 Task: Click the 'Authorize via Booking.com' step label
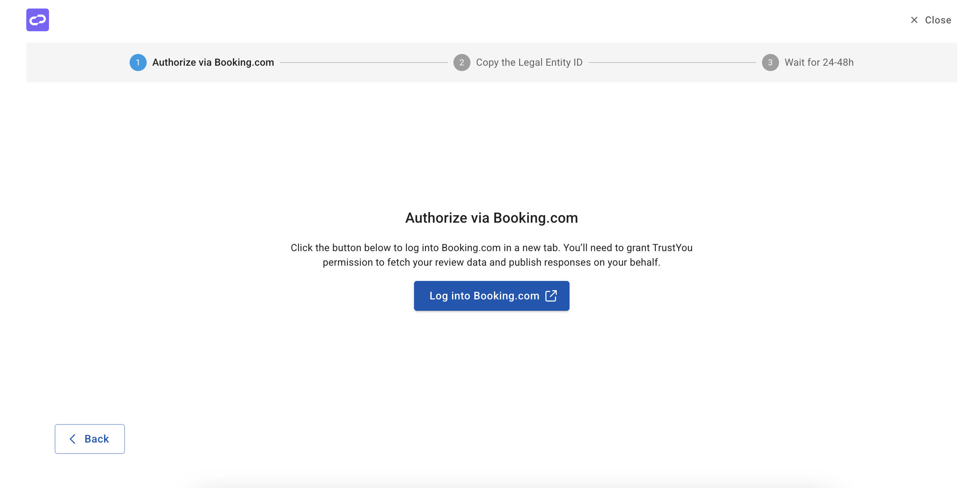click(213, 63)
